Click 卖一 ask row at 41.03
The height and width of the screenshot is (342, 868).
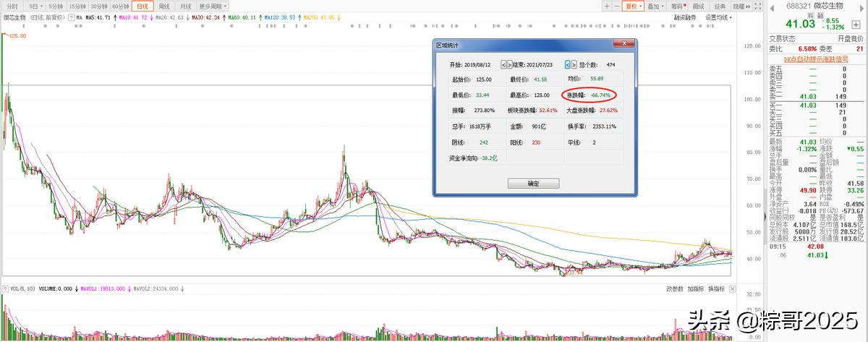point(817,95)
